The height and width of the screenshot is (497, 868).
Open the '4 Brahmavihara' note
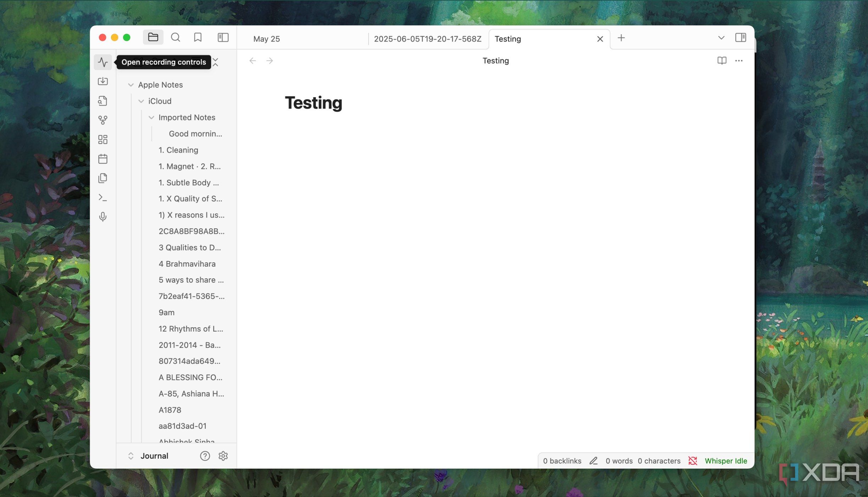pyautogui.click(x=187, y=264)
